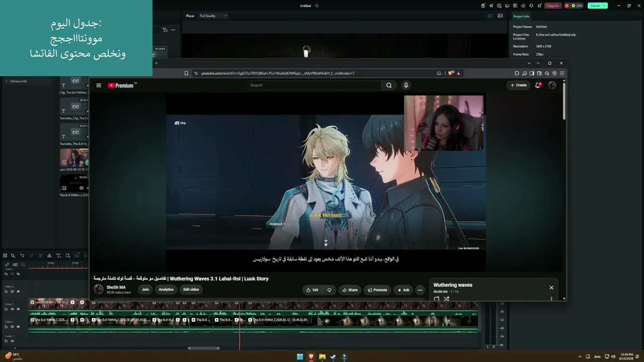Toggle visibility of the Video 3 track
This screenshot has height=362, width=644.
18,291
